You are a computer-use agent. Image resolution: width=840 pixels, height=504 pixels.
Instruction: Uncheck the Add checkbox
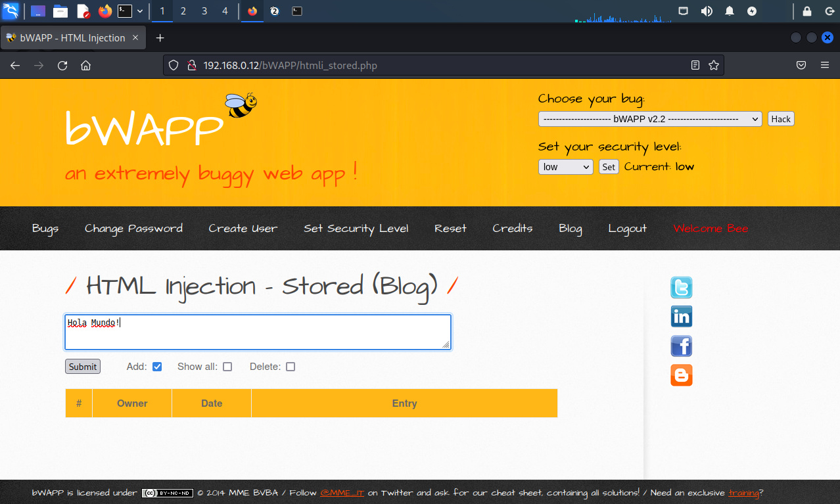pyautogui.click(x=157, y=367)
